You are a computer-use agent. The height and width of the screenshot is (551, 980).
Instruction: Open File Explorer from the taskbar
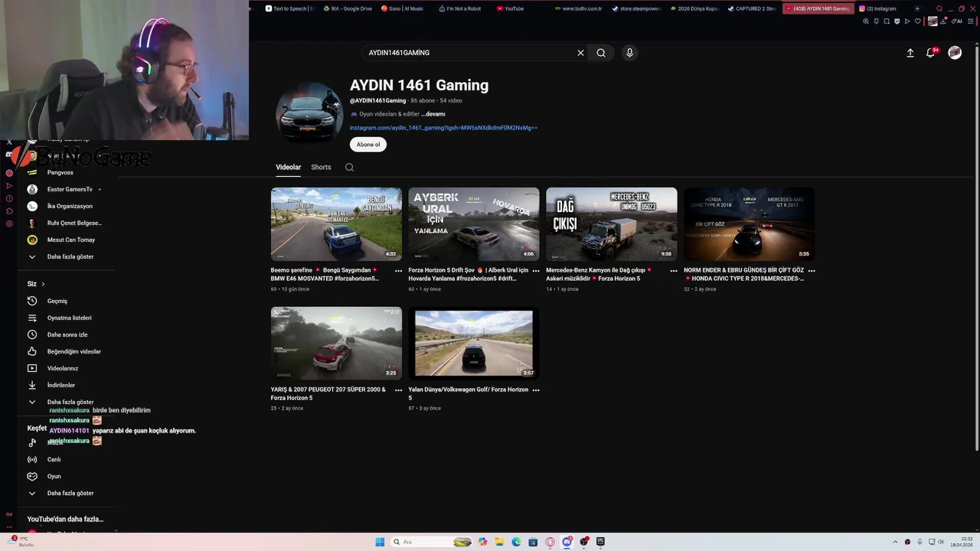(x=499, y=542)
